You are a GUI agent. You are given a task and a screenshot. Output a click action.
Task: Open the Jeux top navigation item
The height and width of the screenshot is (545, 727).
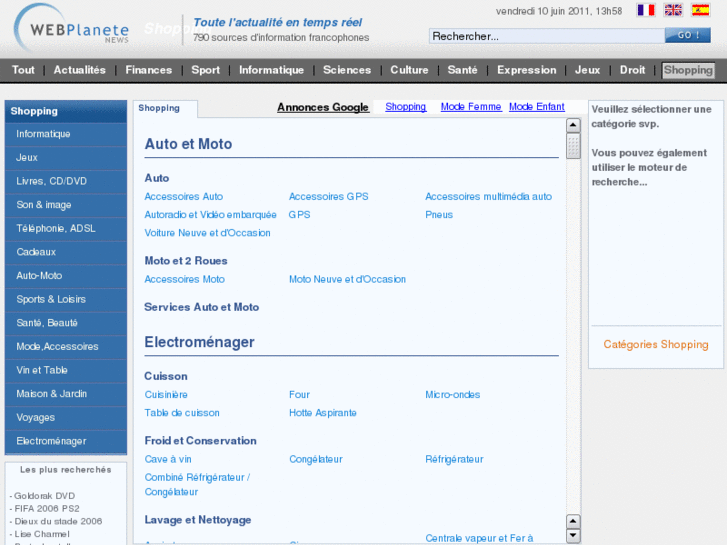[x=587, y=70]
